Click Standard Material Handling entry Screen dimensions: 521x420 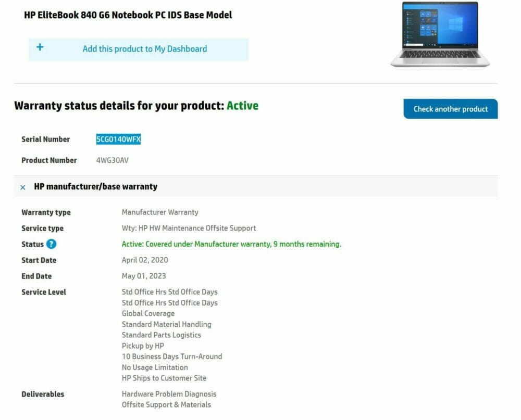166,324
